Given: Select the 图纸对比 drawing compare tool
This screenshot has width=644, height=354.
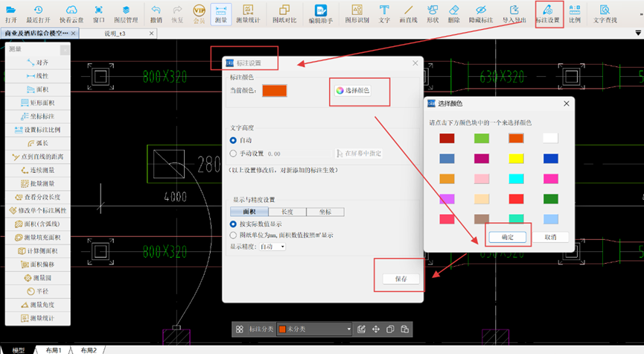Looking at the screenshot, I should tap(284, 13).
